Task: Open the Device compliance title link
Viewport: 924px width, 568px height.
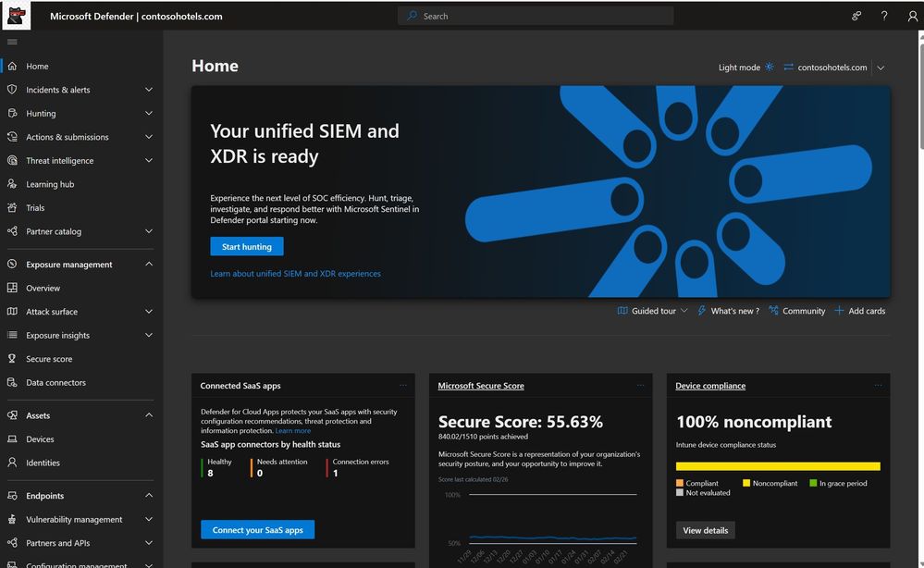Action: 710,386
